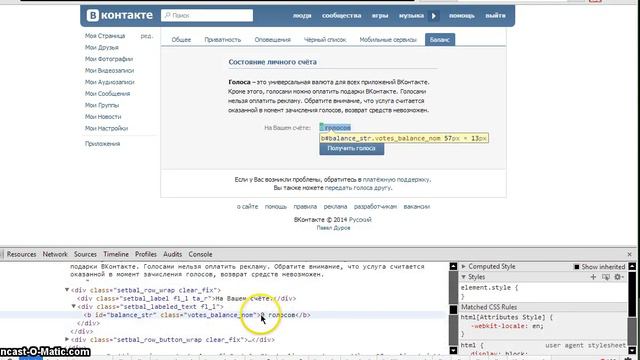Click the ред. edit link beside Моя Страница
Image resolution: width=640 pixels, height=360 pixels.
(147, 36)
